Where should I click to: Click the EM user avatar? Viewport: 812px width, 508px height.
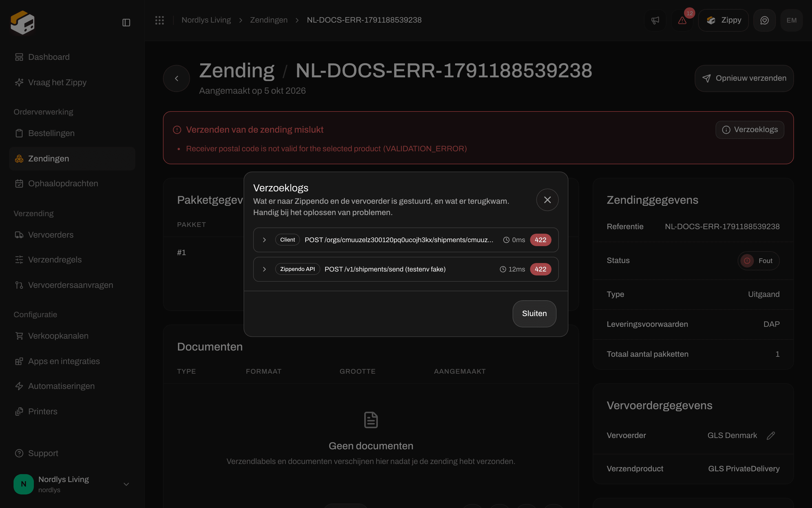[x=791, y=20]
